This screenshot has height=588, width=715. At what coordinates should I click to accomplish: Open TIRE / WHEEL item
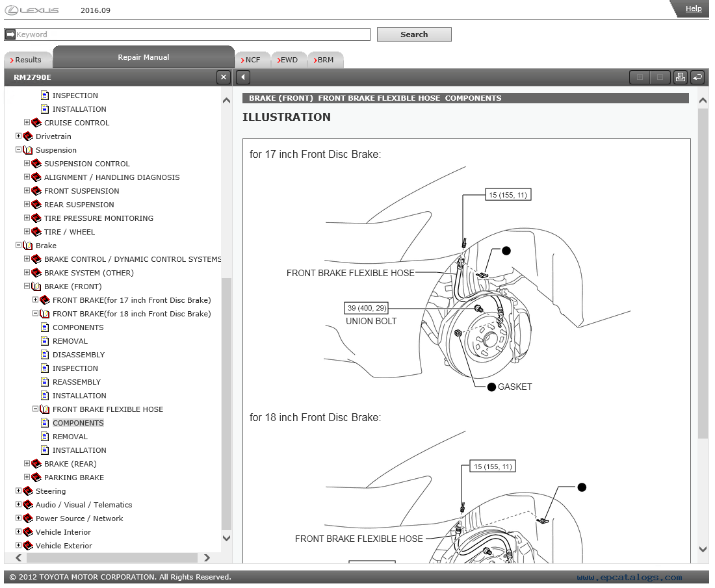(70, 232)
